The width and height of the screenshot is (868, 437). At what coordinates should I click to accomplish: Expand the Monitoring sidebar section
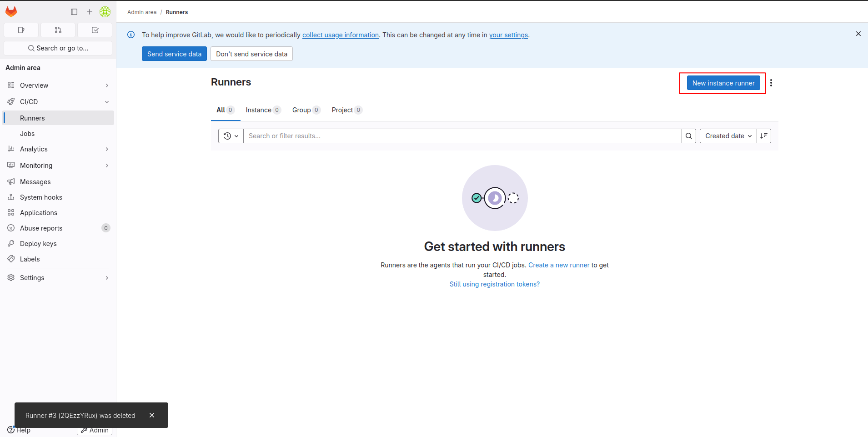coord(58,166)
